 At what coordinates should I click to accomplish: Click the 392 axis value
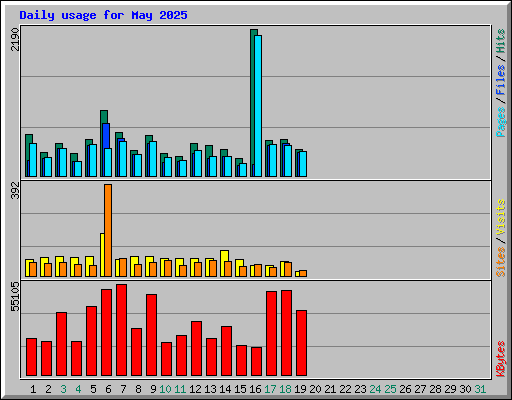click(15, 190)
